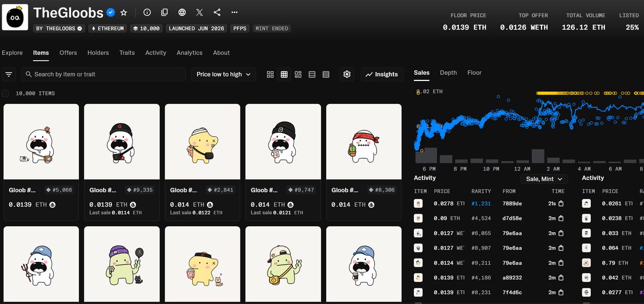Focus the Search by item or trait field
The height and width of the screenshot is (304, 644).
click(104, 75)
